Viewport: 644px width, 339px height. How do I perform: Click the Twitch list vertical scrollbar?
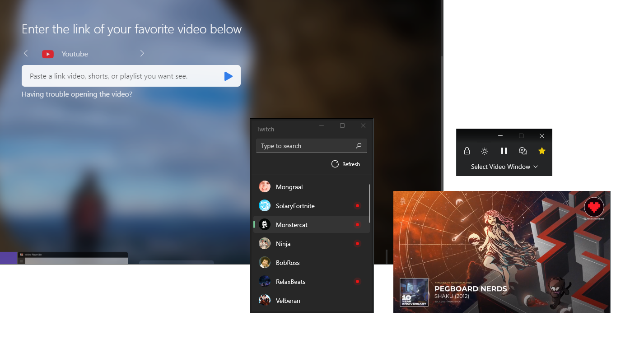tap(370, 203)
